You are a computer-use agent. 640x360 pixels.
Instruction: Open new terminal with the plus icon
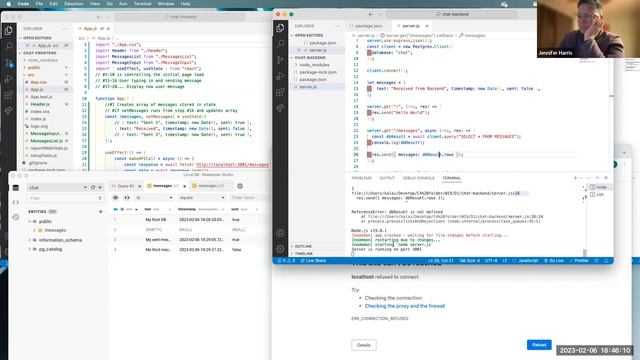click(x=576, y=178)
